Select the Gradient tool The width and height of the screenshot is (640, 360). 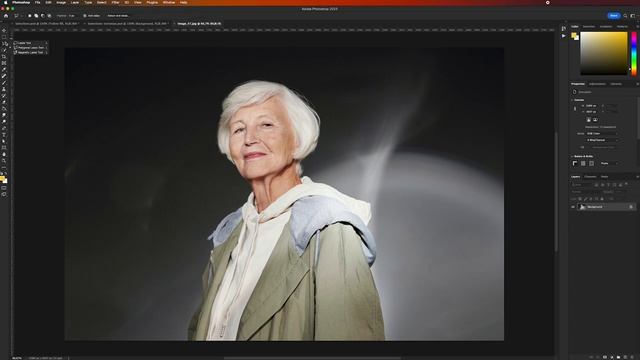(x=4, y=109)
